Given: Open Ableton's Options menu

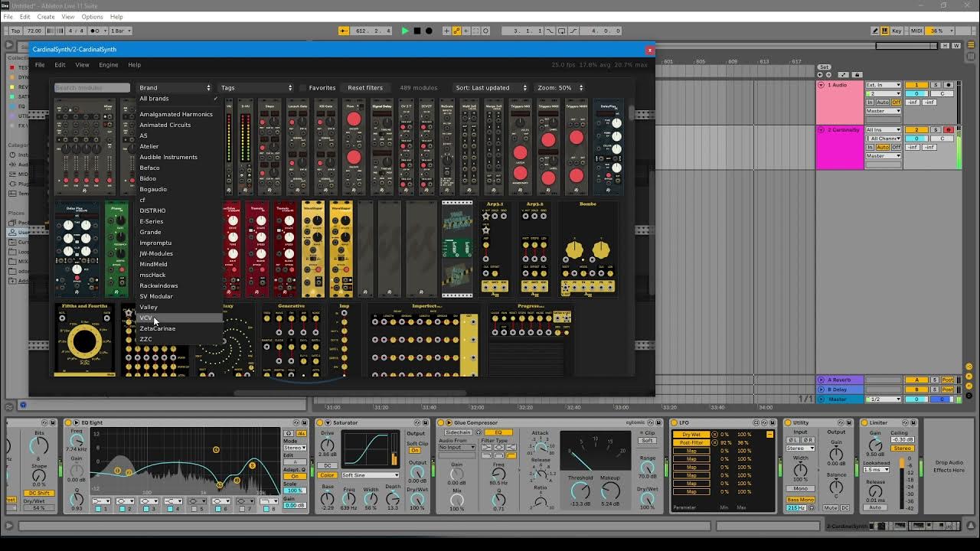Looking at the screenshot, I should 92,17.
